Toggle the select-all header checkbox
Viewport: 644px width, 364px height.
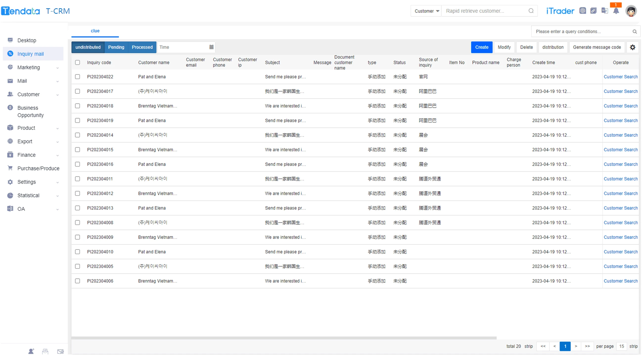click(x=77, y=62)
